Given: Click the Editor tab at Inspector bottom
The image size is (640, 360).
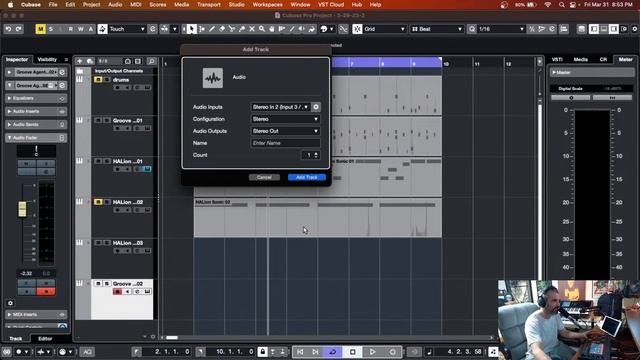Looking at the screenshot, I should pos(45,339).
